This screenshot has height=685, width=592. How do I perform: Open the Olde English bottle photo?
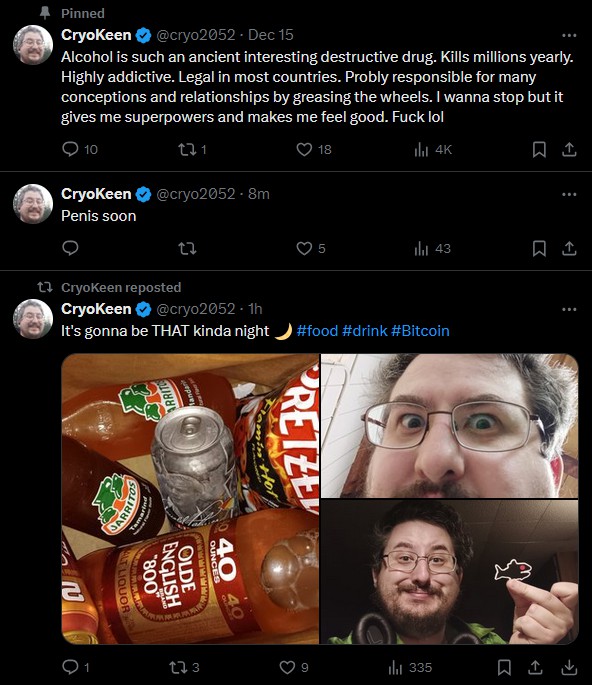pyautogui.click(x=190, y=498)
